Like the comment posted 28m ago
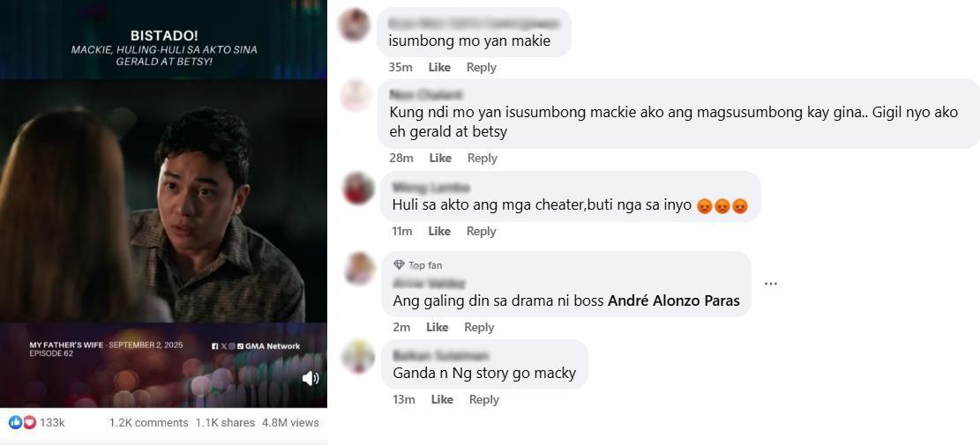Viewport: 980px width, 445px height. click(x=441, y=158)
